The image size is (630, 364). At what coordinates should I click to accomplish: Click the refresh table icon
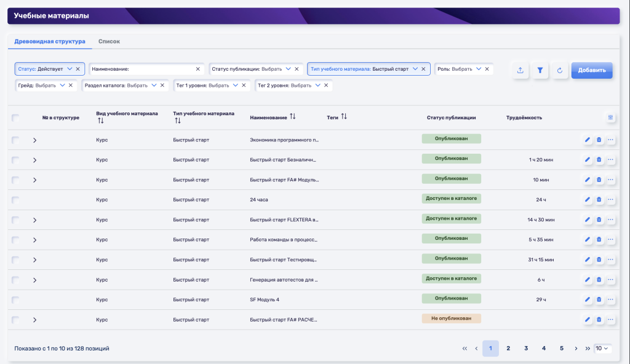tap(559, 71)
